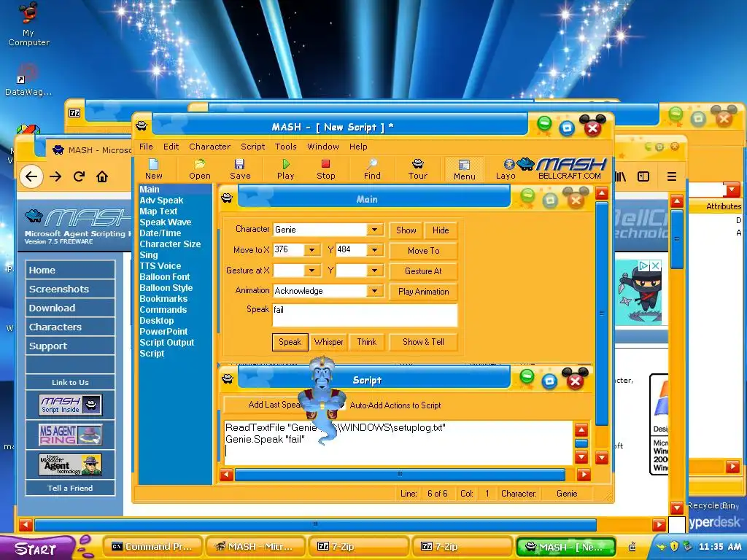The image size is (747, 560).
Task: Select Script Output in the side list
Action: (x=167, y=343)
